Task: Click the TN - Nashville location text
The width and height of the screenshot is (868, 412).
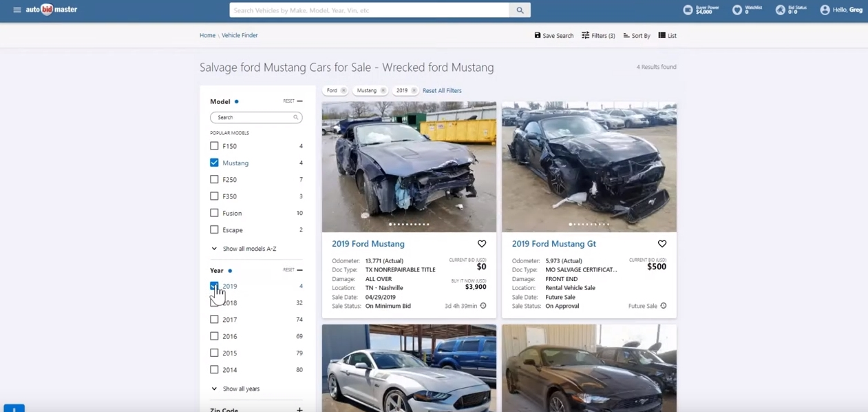Action: [384, 288]
